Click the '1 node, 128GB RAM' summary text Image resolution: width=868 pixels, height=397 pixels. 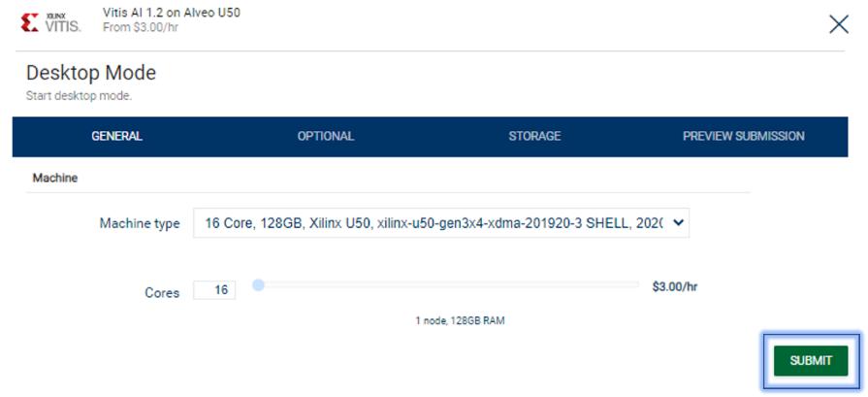click(x=460, y=320)
